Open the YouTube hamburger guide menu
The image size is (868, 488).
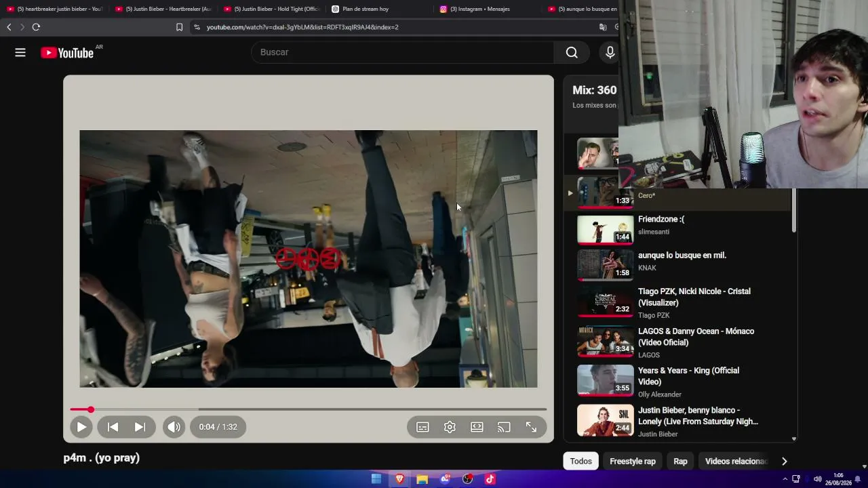(x=20, y=52)
